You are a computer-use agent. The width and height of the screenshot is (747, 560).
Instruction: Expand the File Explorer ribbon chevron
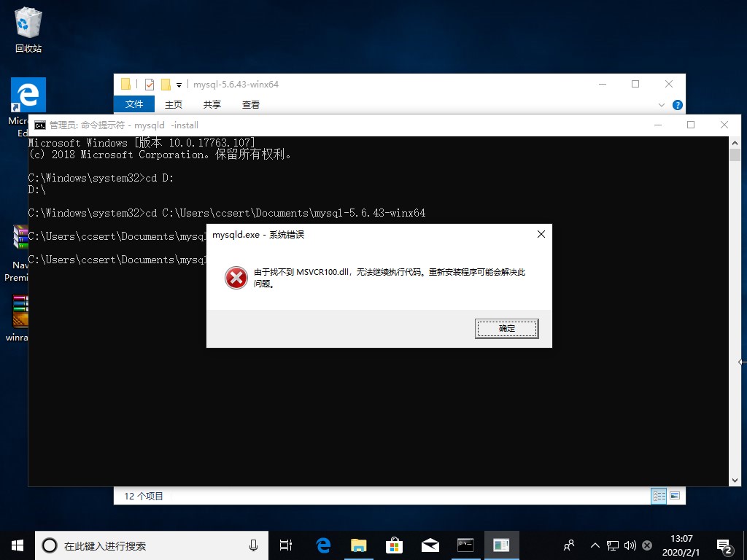point(661,105)
